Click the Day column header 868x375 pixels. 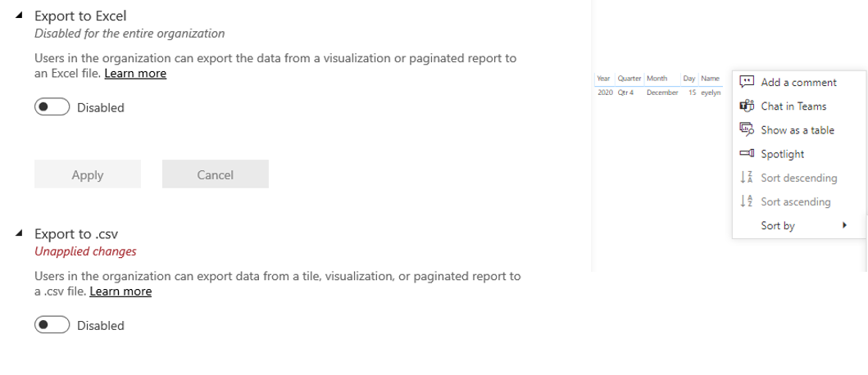pyautogui.click(x=688, y=79)
